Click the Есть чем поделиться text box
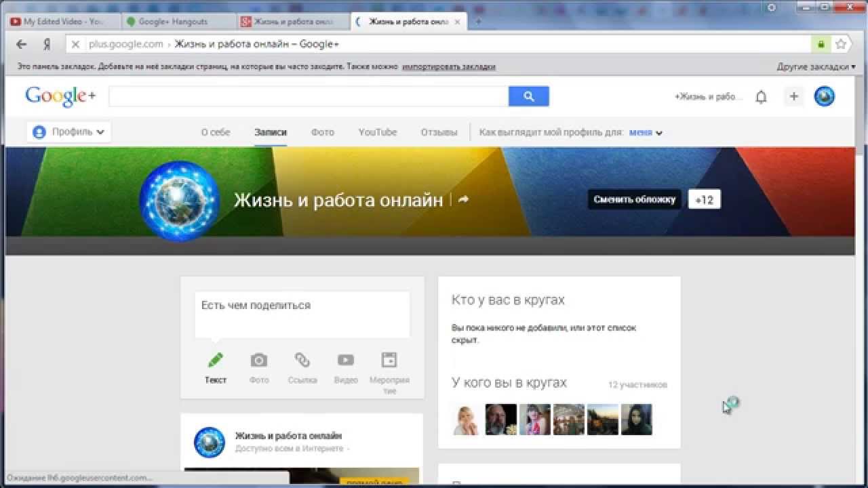This screenshot has width=868, height=488. pos(302,314)
